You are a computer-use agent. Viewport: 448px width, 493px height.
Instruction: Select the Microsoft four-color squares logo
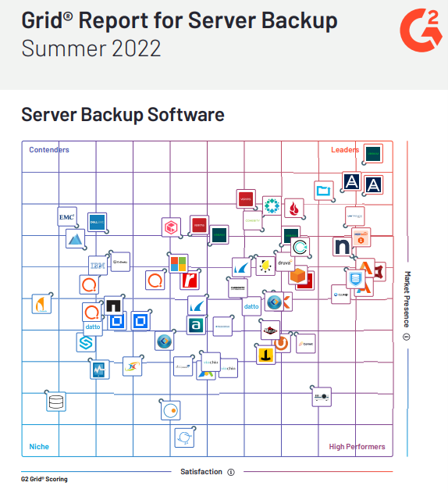(x=179, y=263)
